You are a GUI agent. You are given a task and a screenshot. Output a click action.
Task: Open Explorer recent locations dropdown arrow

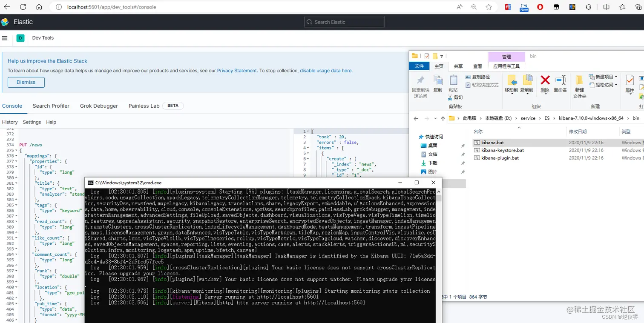[x=435, y=118]
